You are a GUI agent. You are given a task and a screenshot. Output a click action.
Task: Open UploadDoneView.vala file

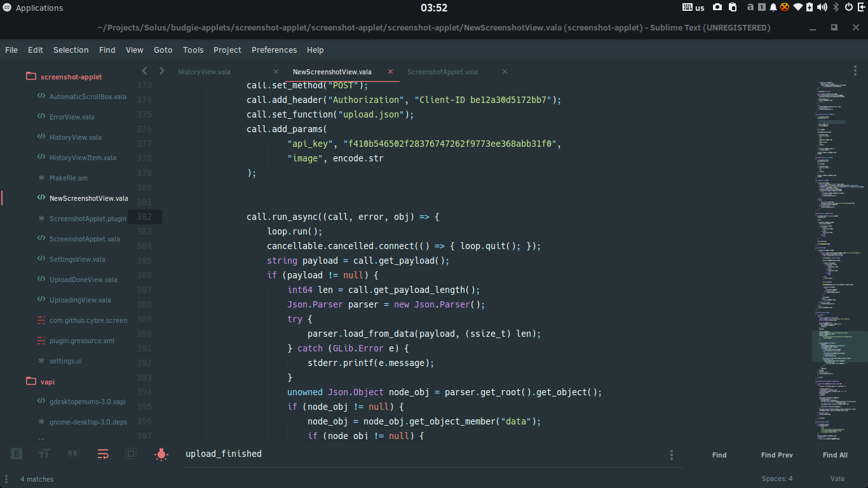(83, 280)
